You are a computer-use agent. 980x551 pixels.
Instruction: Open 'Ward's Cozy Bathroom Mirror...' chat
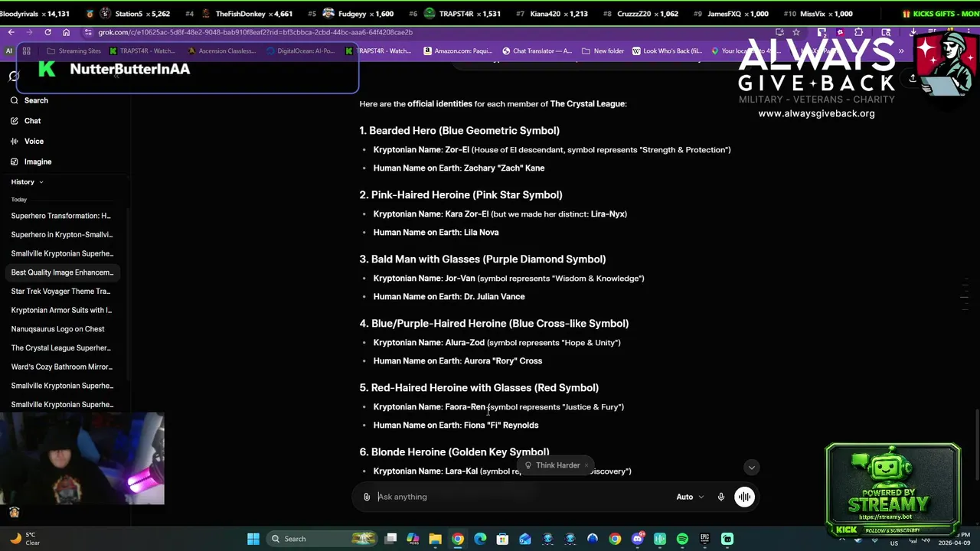(61, 367)
